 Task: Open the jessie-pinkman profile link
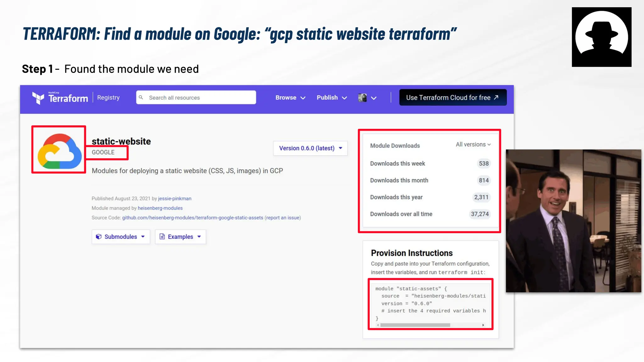175,199
